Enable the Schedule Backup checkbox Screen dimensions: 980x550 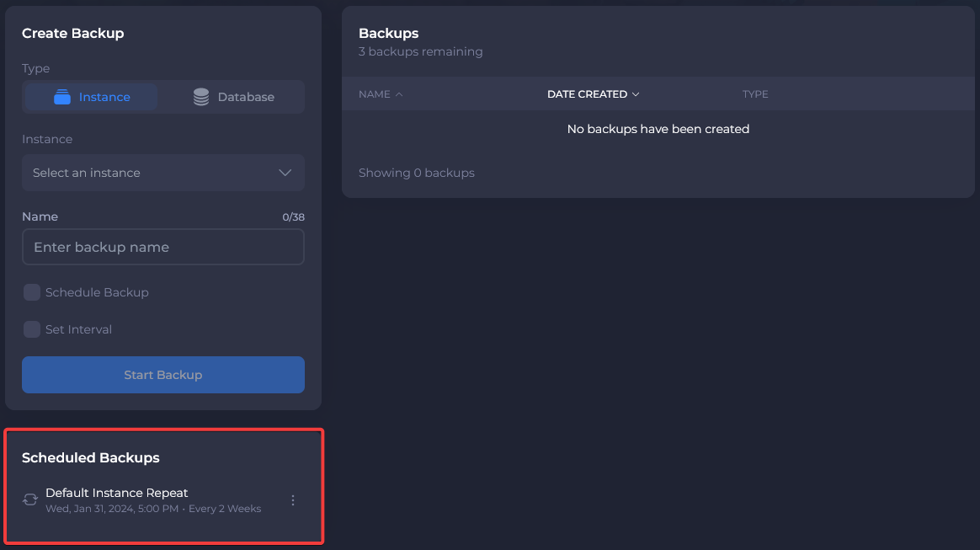(31, 292)
